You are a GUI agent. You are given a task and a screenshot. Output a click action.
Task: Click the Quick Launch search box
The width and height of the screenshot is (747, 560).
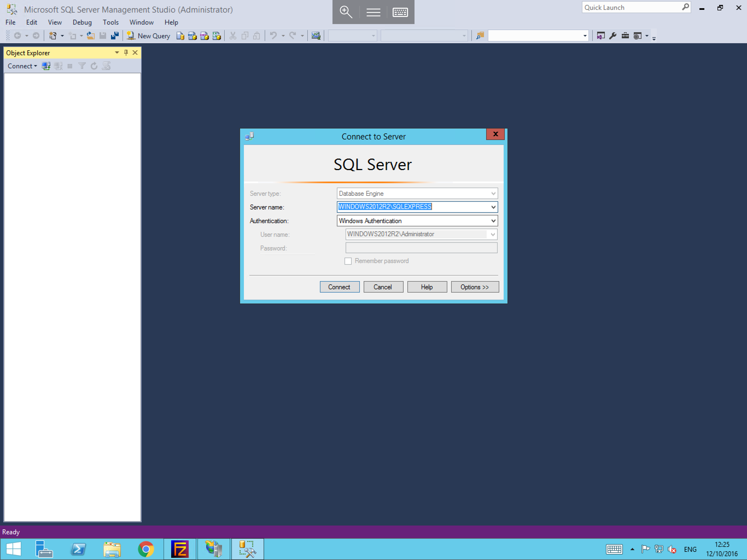click(x=636, y=7)
